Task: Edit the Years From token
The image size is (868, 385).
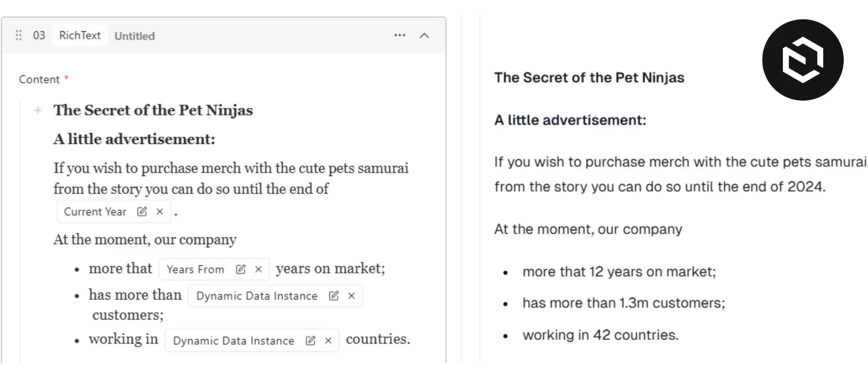Action: [241, 269]
